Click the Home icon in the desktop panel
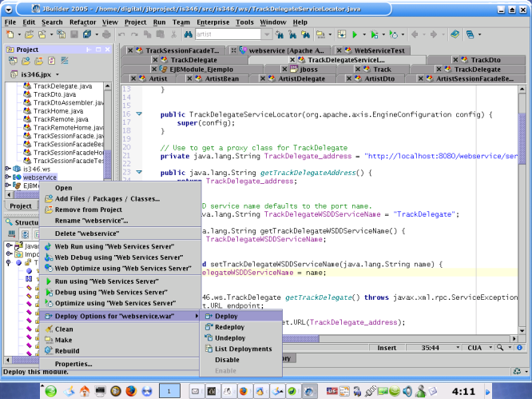The width and height of the screenshot is (532, 399). click(x=84, y=390)
